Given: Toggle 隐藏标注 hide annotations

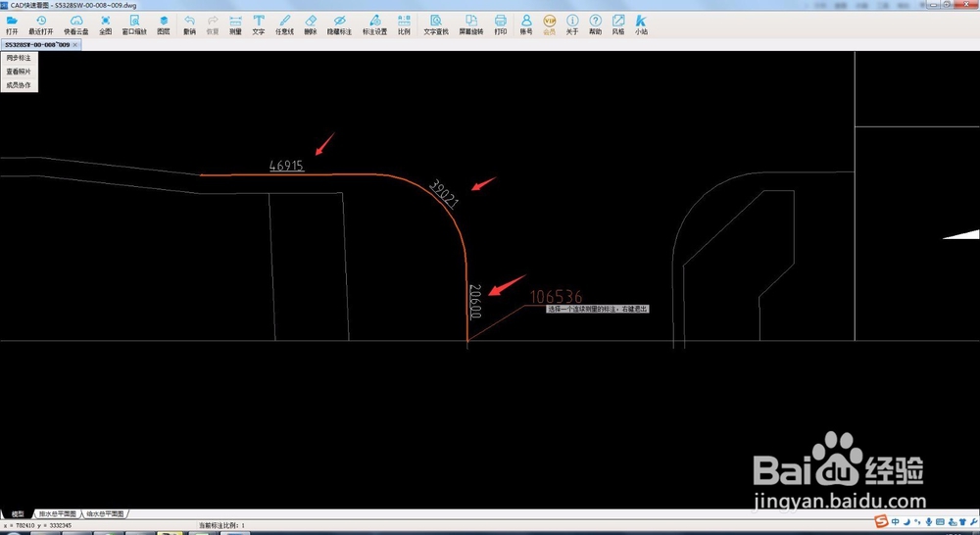Looking at the screenshot, I should click(339, 25).
